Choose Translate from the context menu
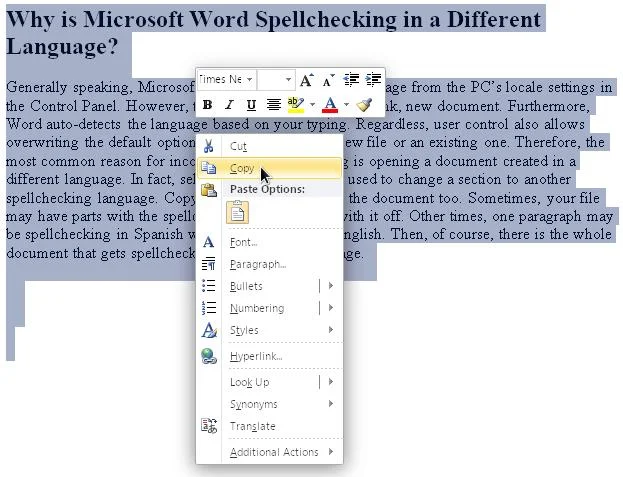The height and width of the screenshot is (477, 623). coord(269,426)
